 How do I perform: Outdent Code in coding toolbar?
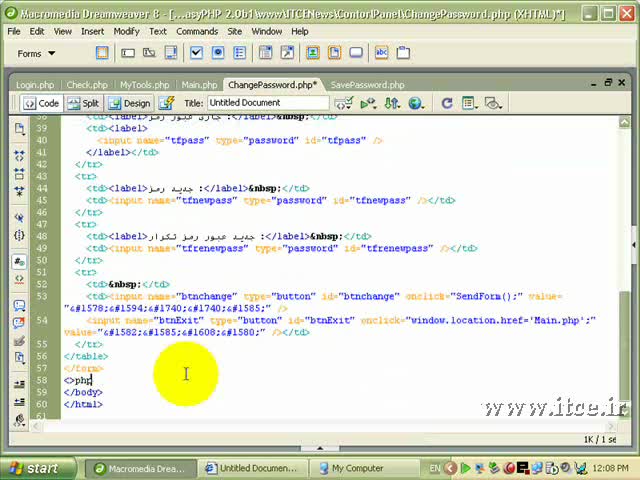(19, 402)
